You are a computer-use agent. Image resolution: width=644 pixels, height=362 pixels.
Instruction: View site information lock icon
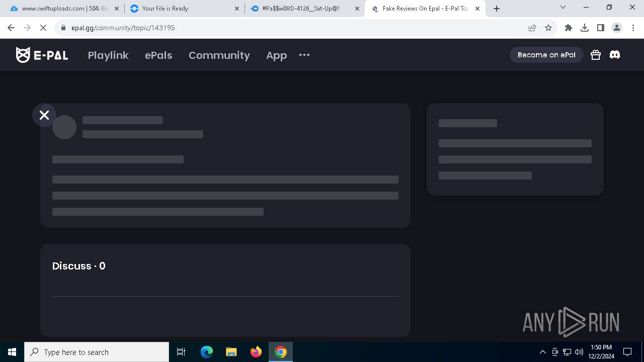click(63, 28)
